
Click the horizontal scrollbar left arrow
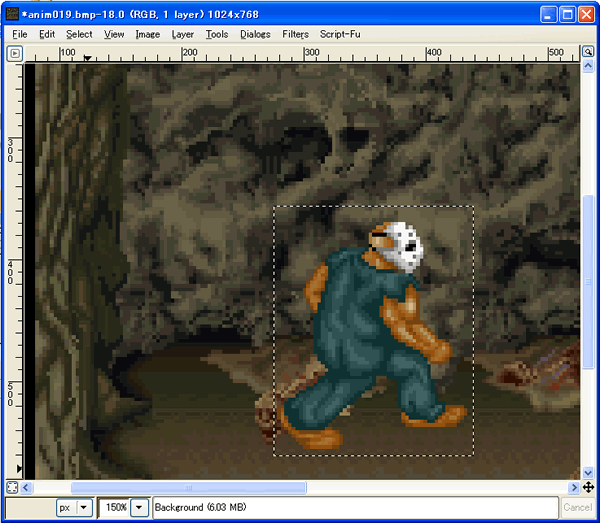click(26, 487)
